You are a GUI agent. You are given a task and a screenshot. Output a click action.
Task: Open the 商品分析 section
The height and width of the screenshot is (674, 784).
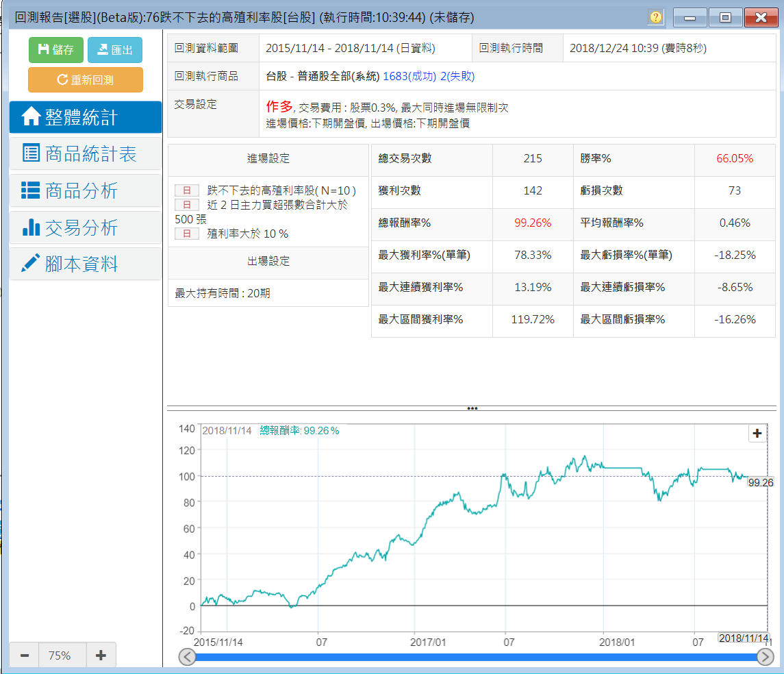click(x=86, y=190)
